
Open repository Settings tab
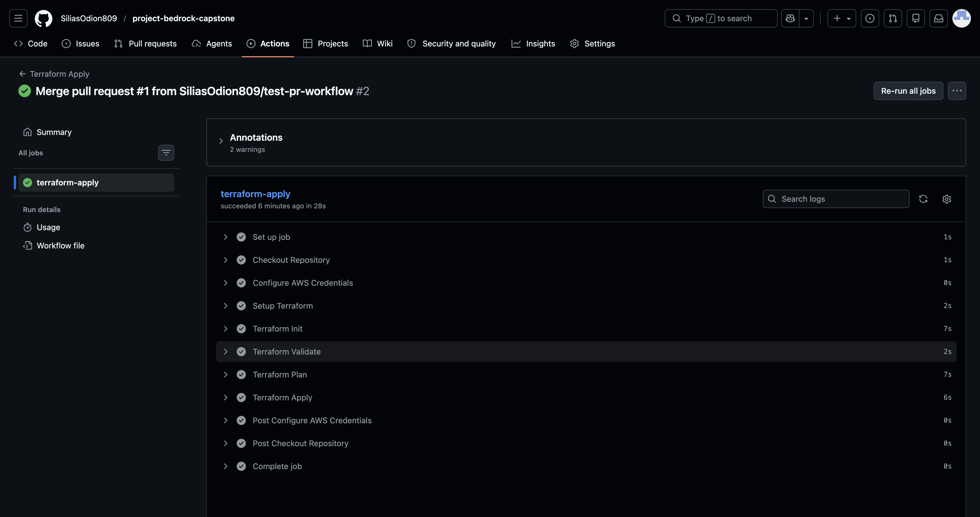coord(593,44)
